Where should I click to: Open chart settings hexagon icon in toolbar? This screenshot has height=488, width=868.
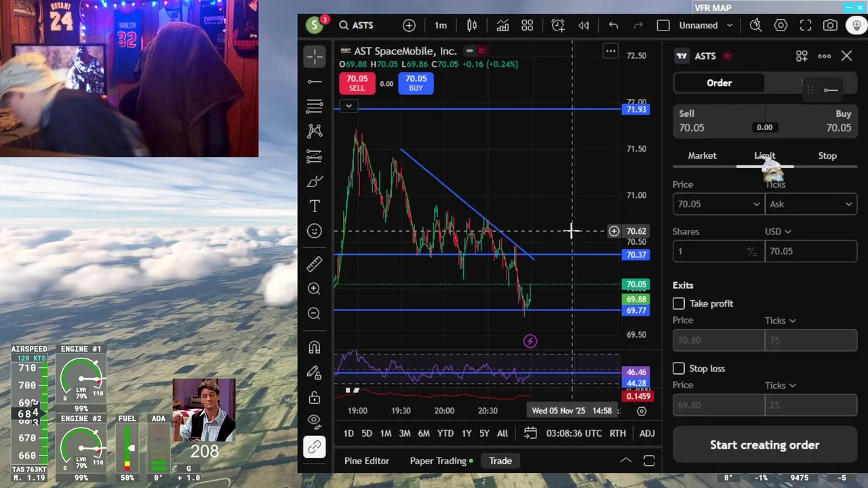point(781,25)
